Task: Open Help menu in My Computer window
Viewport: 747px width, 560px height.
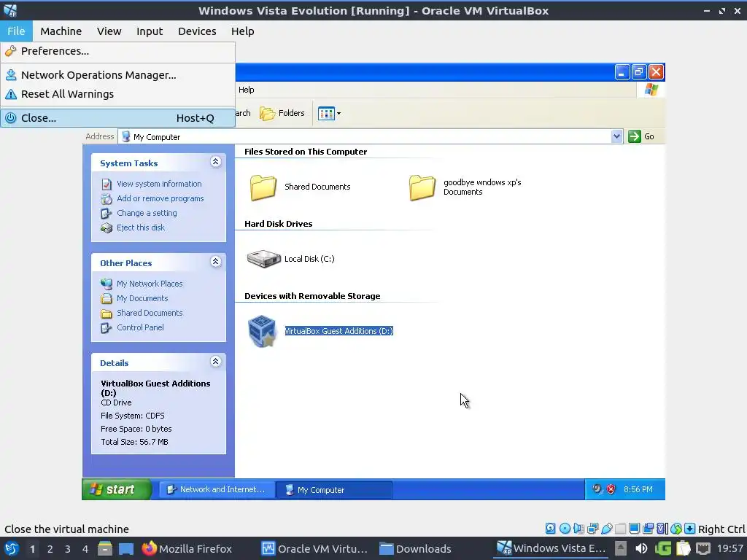Action: [x=247, y=90]
